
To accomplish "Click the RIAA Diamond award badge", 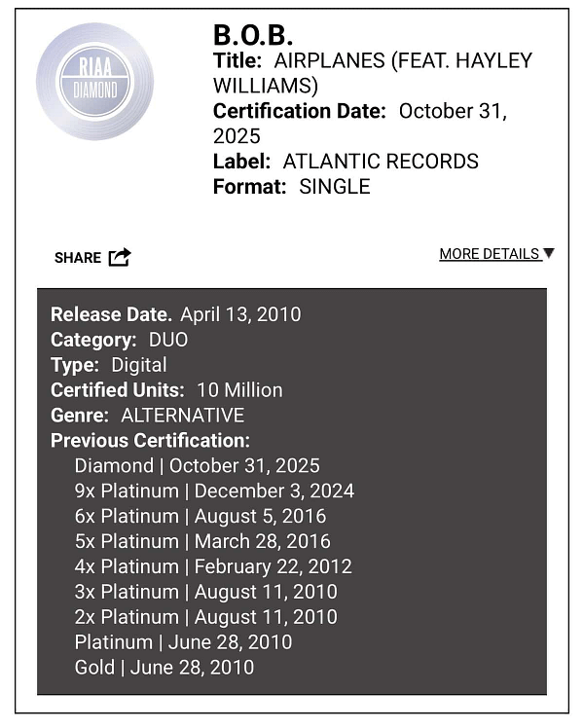I will tap(94, 82).
